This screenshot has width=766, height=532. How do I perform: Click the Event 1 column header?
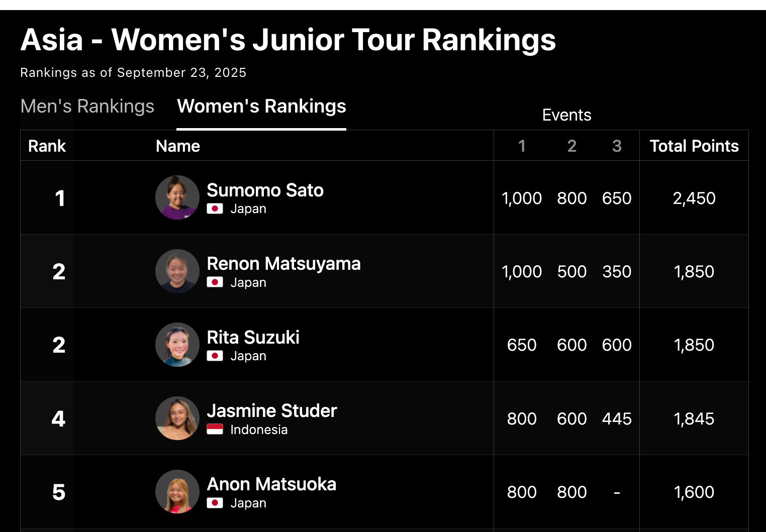pyautogui.click(x=522, y=146)
